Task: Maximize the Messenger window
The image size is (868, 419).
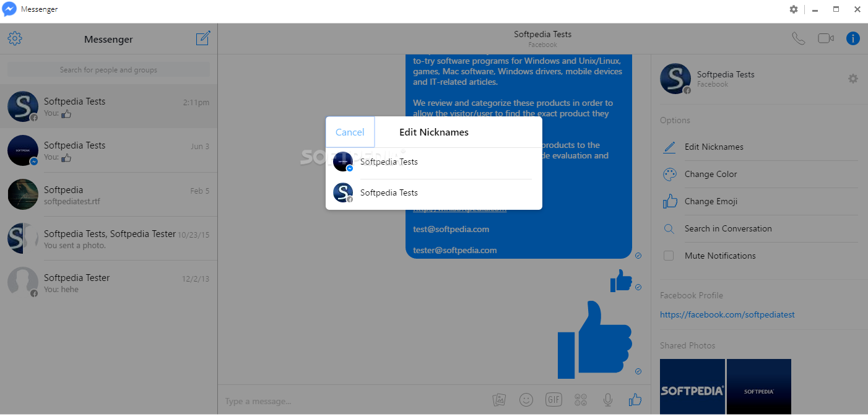Action: [x=836, y=9]
